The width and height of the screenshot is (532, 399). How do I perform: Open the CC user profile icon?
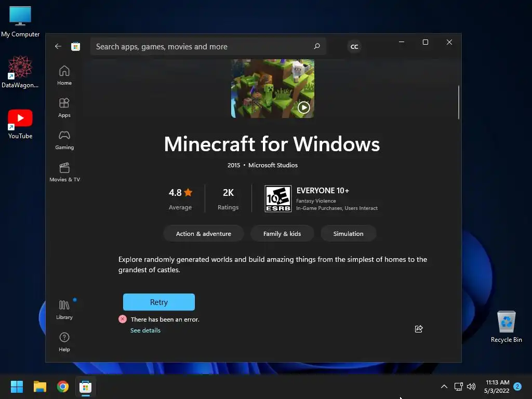click(354, 46)
